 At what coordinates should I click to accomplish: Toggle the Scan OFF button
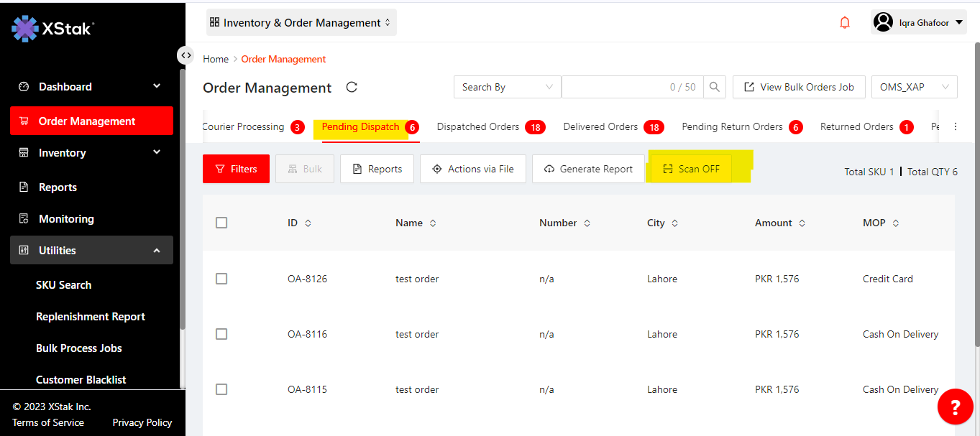tap(690, 169)
